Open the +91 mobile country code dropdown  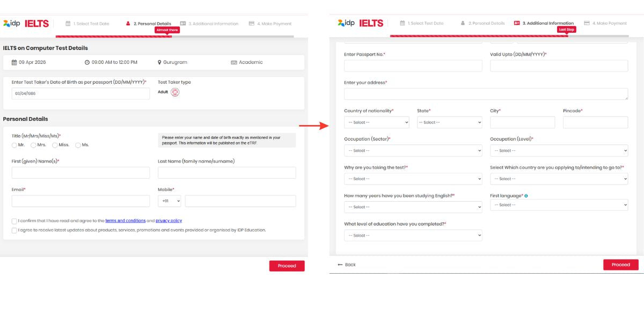(x=170, y=201)
